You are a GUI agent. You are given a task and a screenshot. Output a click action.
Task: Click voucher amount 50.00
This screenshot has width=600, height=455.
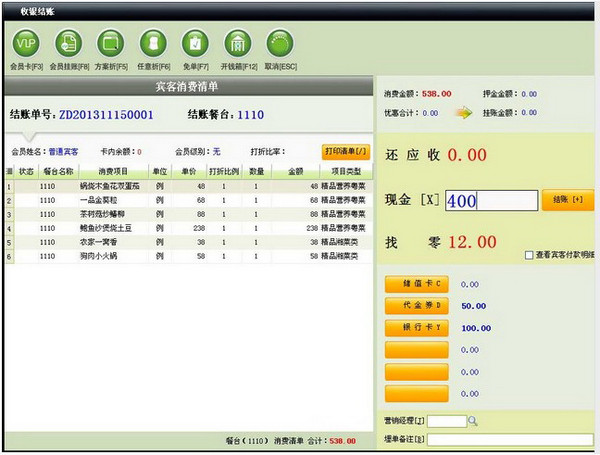click(x=474, y=306)
